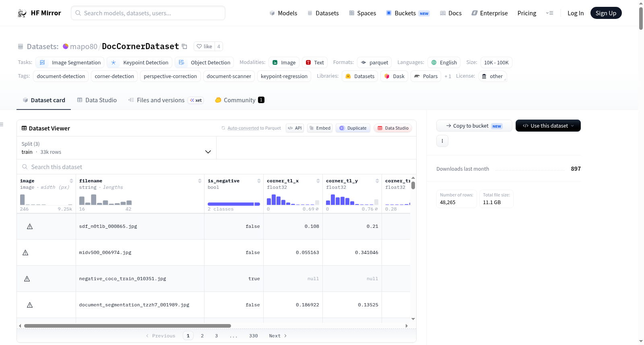Image resolution: width=644 pixels, height=345 pixels.
Task: Click image warning icon for sdf_n0tlb_000865.jpg
Action: pyautogui.click(x=30, y=227)
